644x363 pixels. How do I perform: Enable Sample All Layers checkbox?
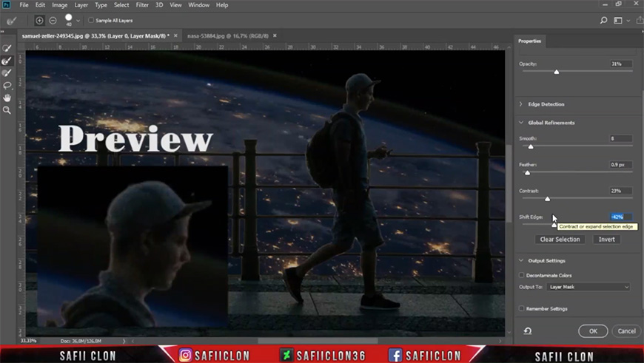91,20
